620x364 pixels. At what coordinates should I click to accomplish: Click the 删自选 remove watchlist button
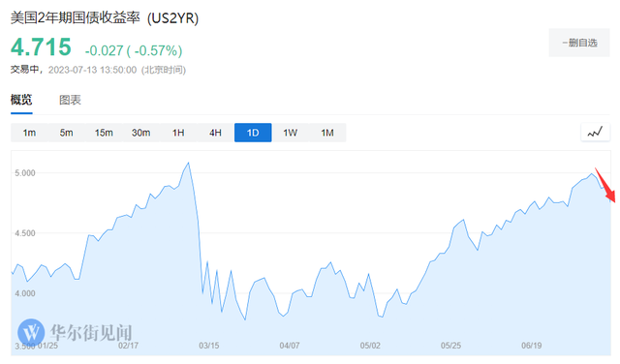(x=579, y=43)
